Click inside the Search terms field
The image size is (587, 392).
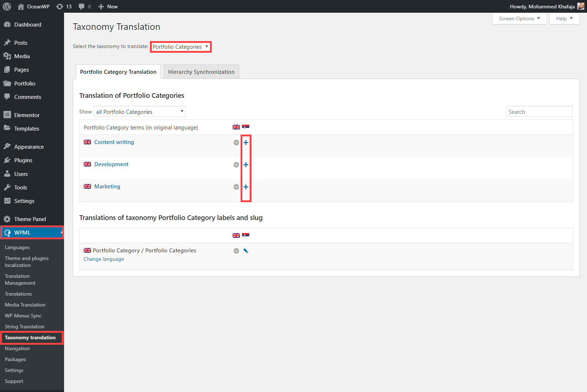539,112
